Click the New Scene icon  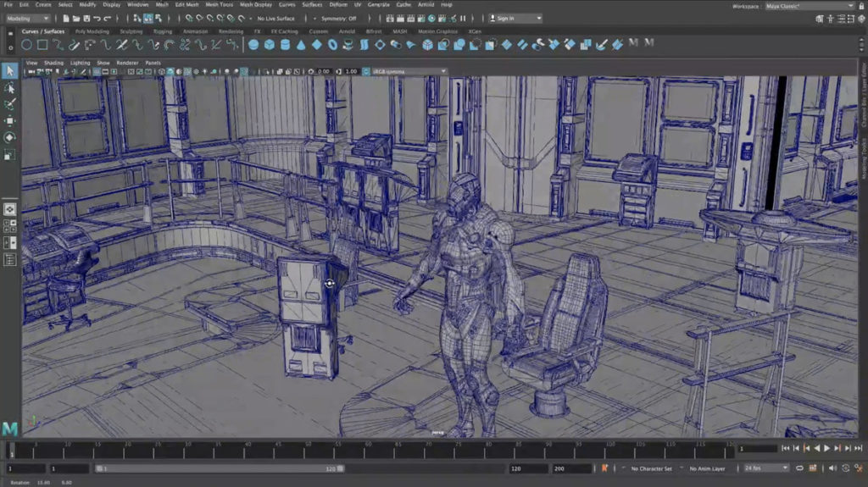(66, 19)
